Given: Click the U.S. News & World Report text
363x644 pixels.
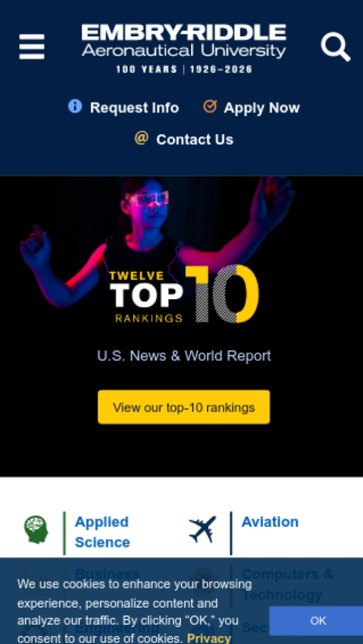Looking at the screenshot, I should 184,356.
